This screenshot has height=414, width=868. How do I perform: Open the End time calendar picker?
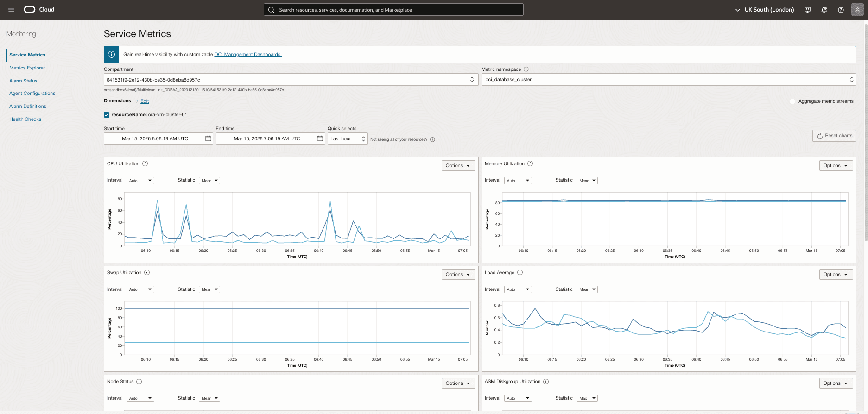(320, 138)
